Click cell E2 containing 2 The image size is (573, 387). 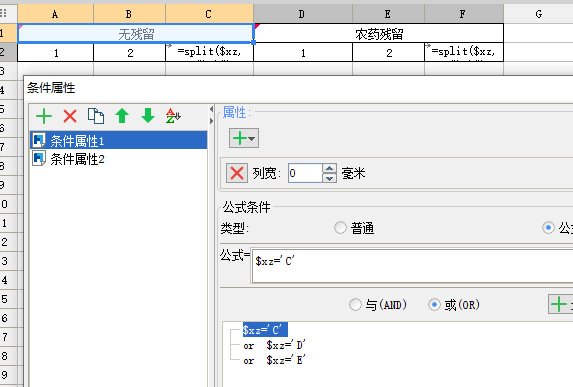pyautogui.click(x=388, y=52)
